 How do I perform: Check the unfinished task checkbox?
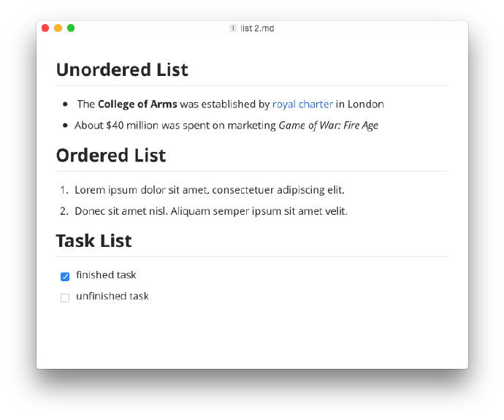pos(65,297)
